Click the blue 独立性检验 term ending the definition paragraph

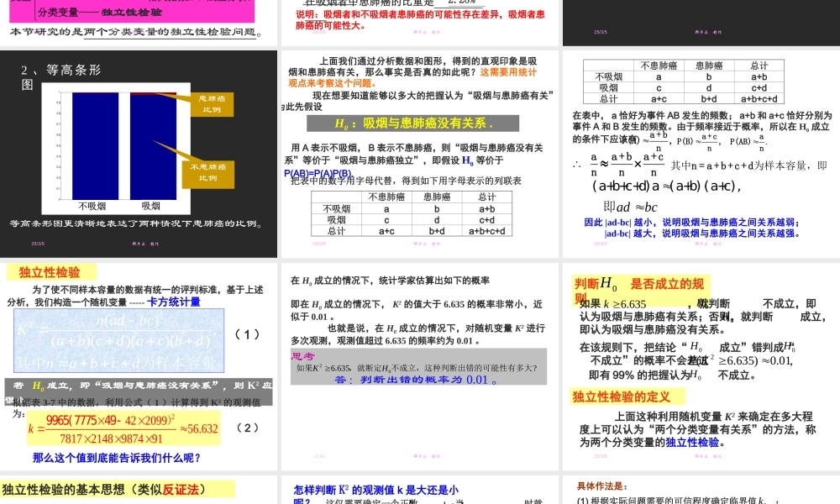point(692,443)
